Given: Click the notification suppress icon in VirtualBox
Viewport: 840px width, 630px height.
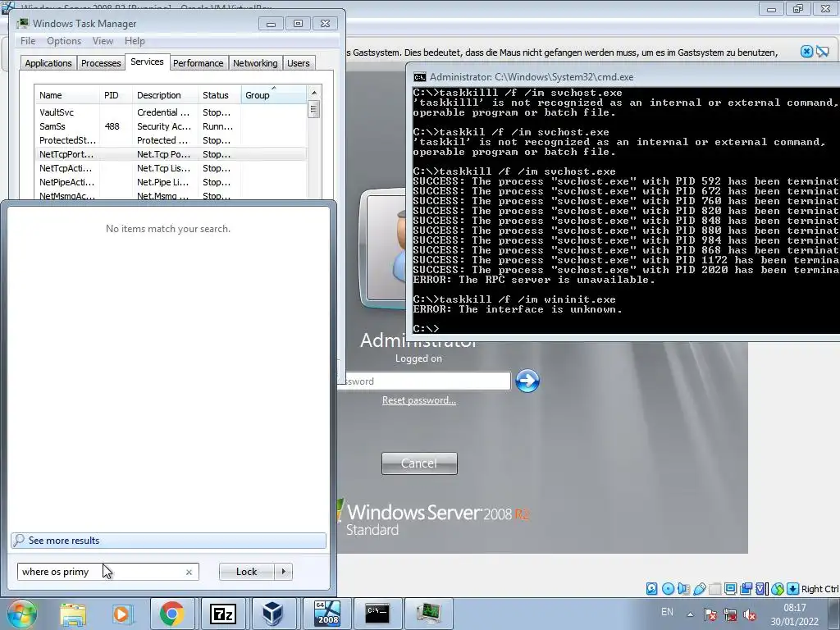Looking at the screenshot, I should point(822,52).
